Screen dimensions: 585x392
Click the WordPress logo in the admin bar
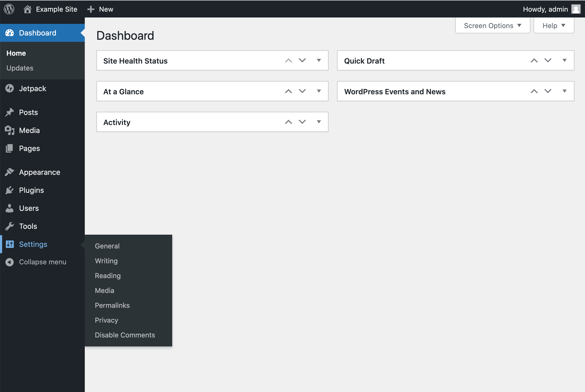coord(9,9)
